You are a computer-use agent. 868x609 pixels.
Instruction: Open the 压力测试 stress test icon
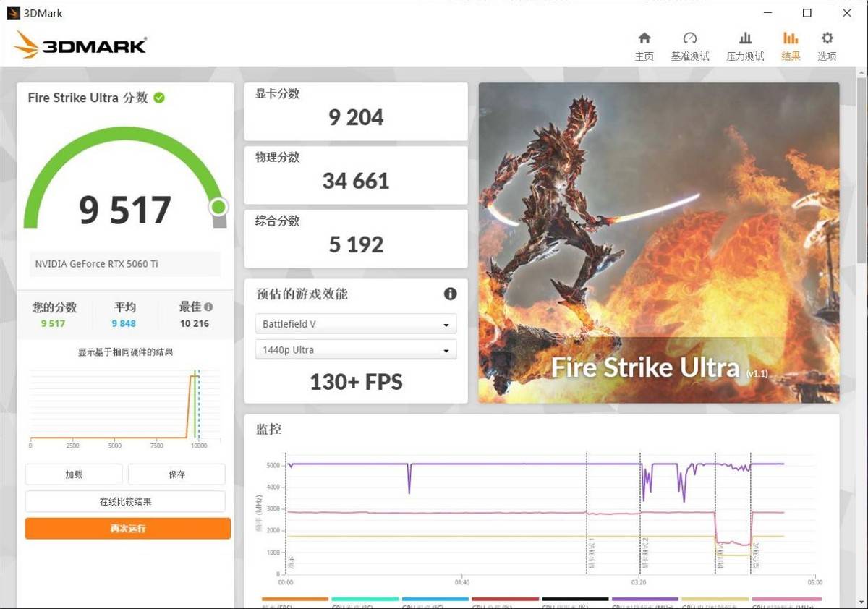click(745, 39)
